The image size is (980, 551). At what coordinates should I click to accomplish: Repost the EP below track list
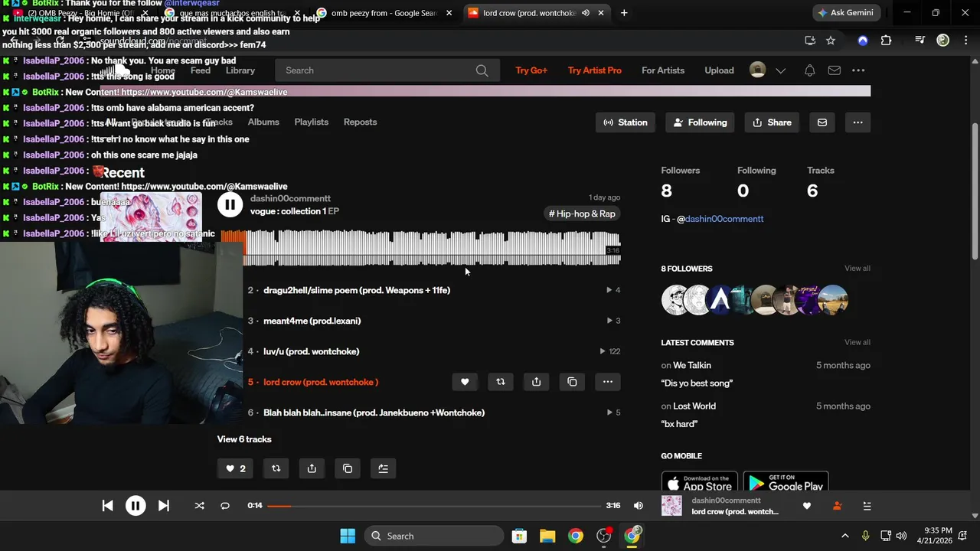276,468
